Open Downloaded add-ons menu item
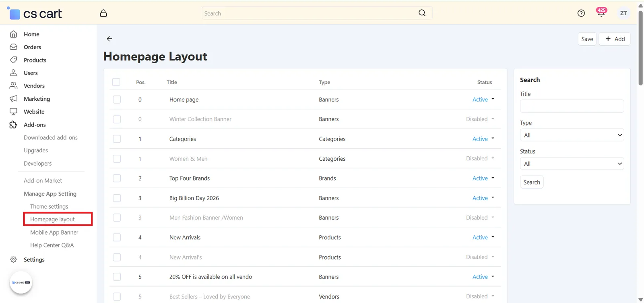 [51, 137]
